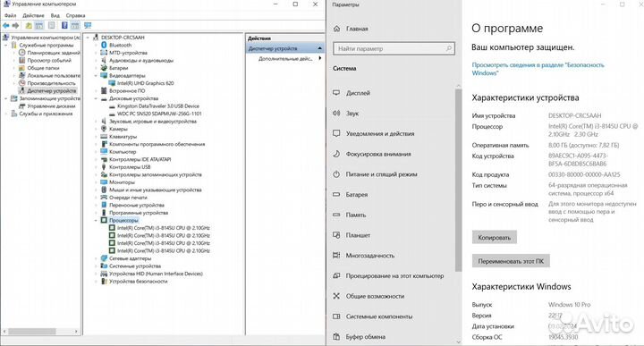Click the monitor icon for Дисплей in Settings
644x346 pixels.
(x=336, y=93)
